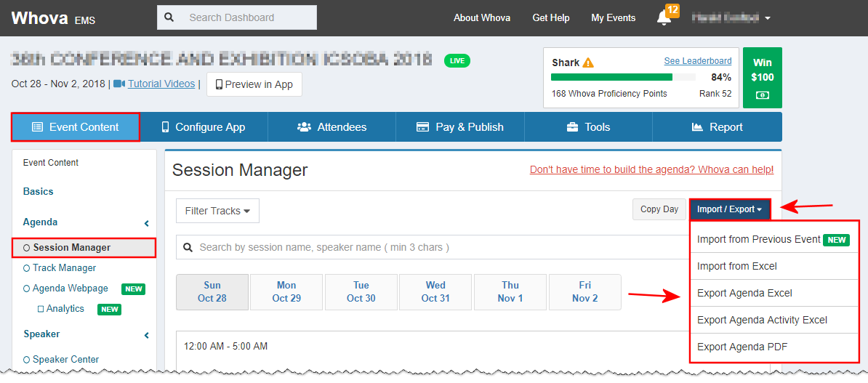Viewport: 868px width, 383px height.
Task: Open the user account dropdown arrow
Action: click(x=767, y=18)
